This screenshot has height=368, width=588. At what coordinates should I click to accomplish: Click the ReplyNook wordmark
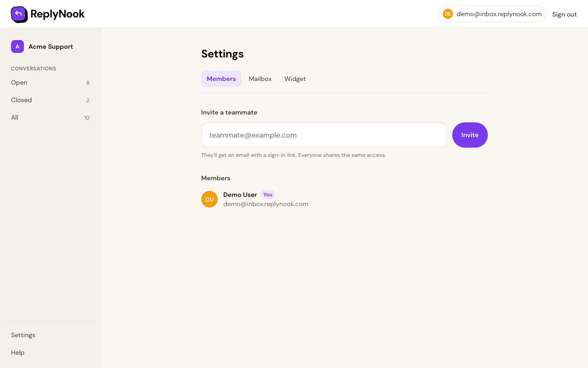coord(57,14)
